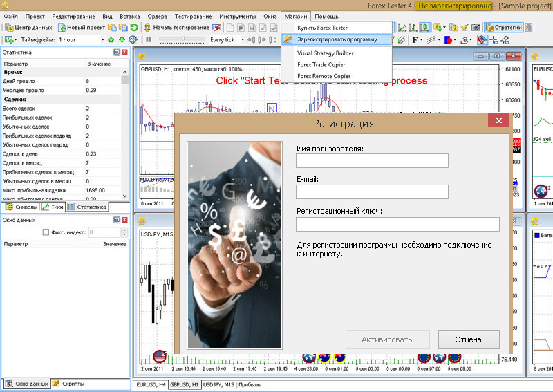Click the E-mail input field

[372, 192]
